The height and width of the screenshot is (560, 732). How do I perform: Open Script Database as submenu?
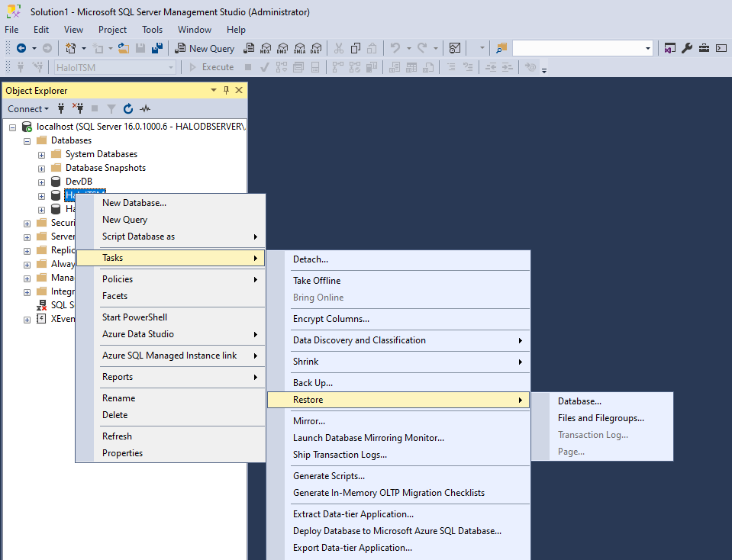171,237
